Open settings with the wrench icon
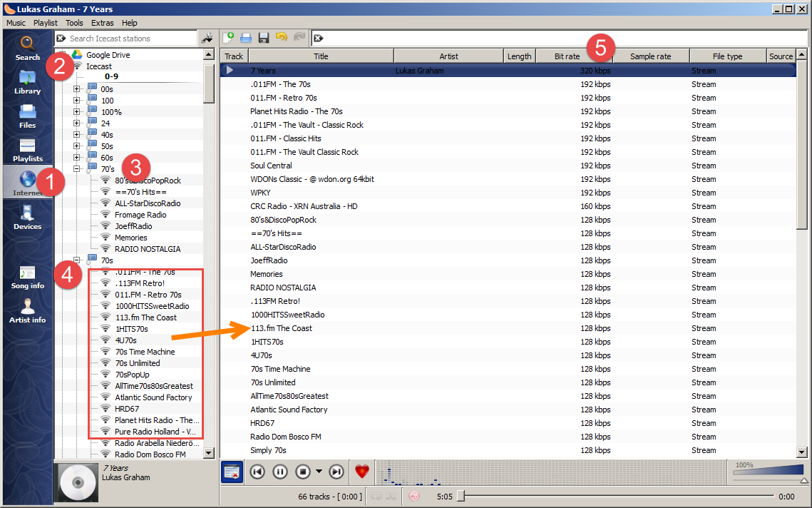 click(x=207, y=38)
